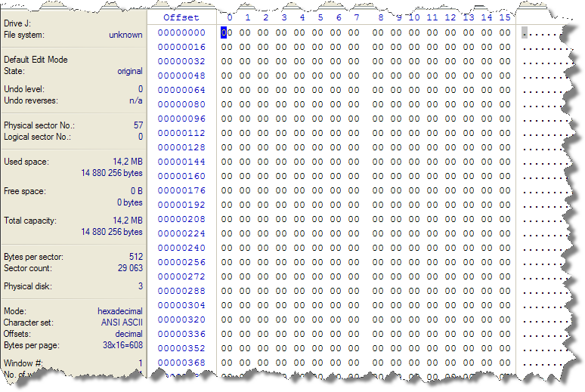Image resolution: width=585 pixels, height=392 pixels.
Task: Click offset row 00000240
Action: pyautogui.click(x=181, y=248)
